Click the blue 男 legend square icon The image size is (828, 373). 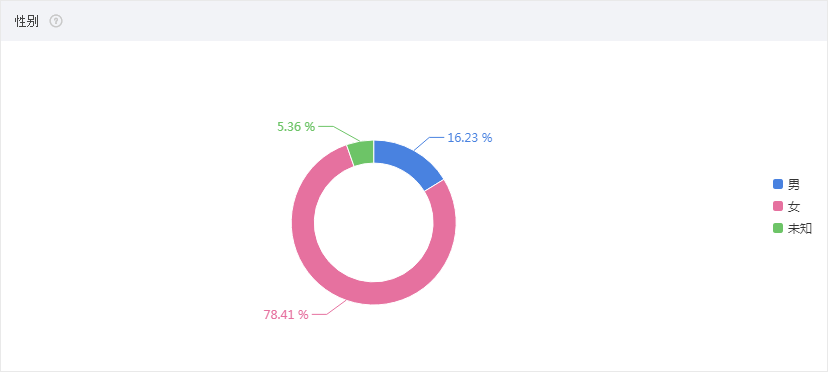778,184
